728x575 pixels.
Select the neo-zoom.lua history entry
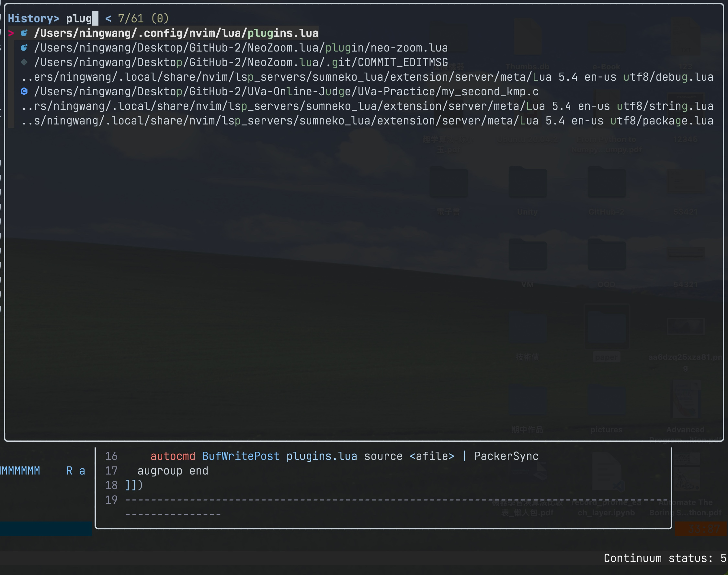pos(241,48)
